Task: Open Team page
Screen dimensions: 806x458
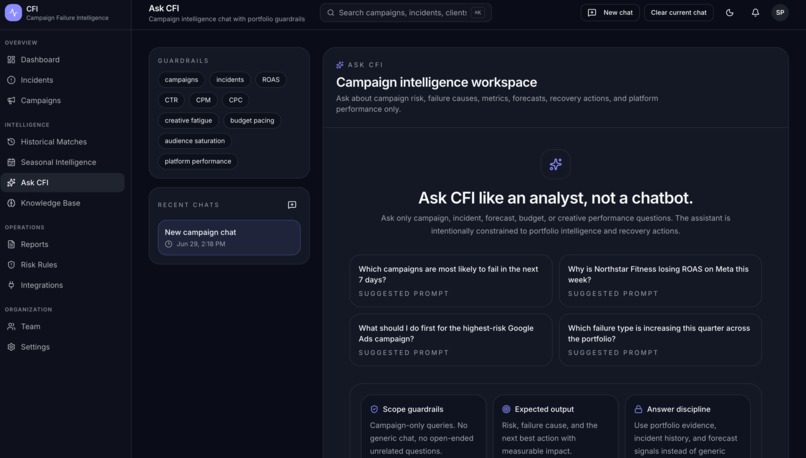Action: [62, 326]
